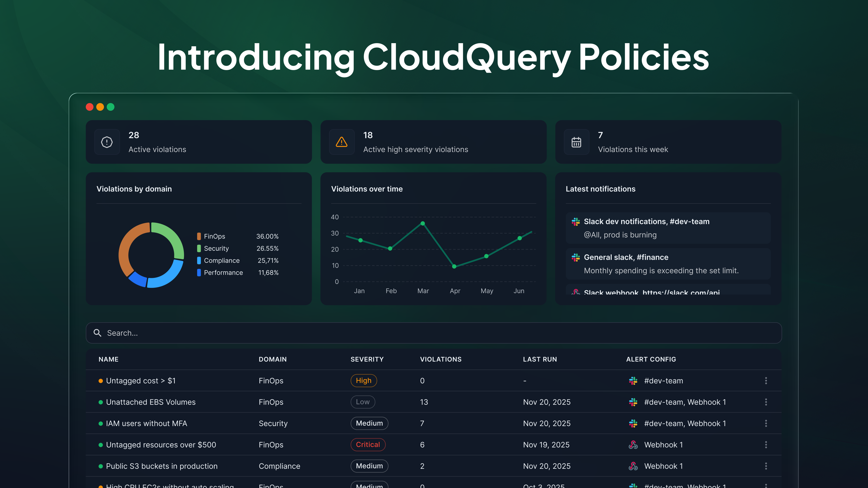868x488 pixels.
Task: Click the 28 Active violations card
Action: (199, 142)
